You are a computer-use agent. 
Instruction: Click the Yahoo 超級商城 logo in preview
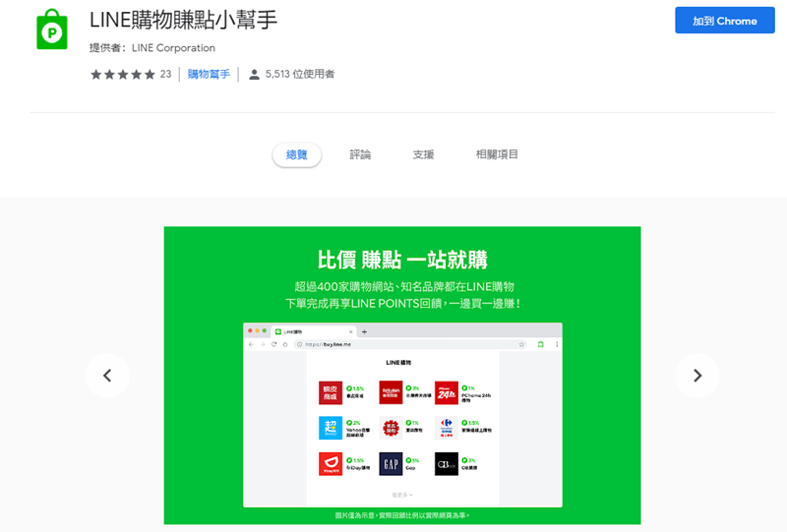pyautogui.click(x=331, y=428)
